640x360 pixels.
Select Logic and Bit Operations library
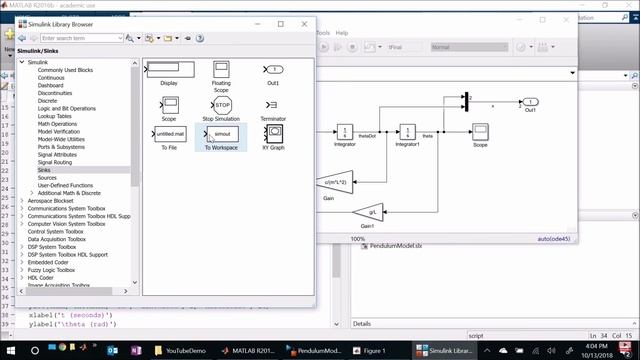pos(67,109)
